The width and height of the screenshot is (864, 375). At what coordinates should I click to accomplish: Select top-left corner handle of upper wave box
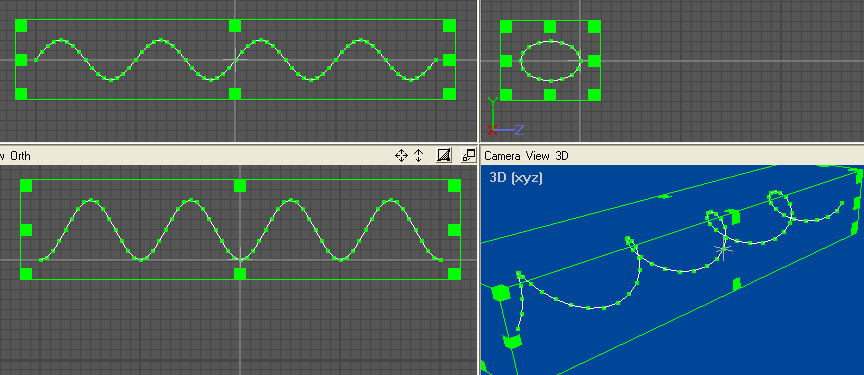[x=21, y=25]
